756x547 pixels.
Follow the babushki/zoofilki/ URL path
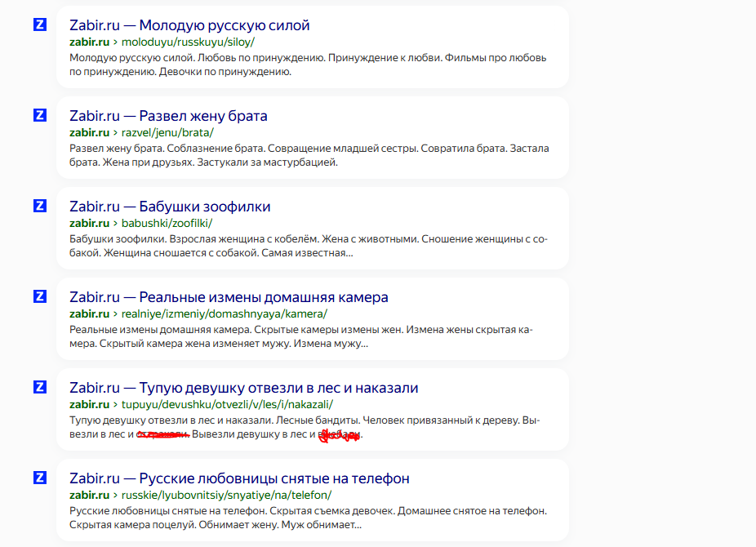(x=167, y=223)
